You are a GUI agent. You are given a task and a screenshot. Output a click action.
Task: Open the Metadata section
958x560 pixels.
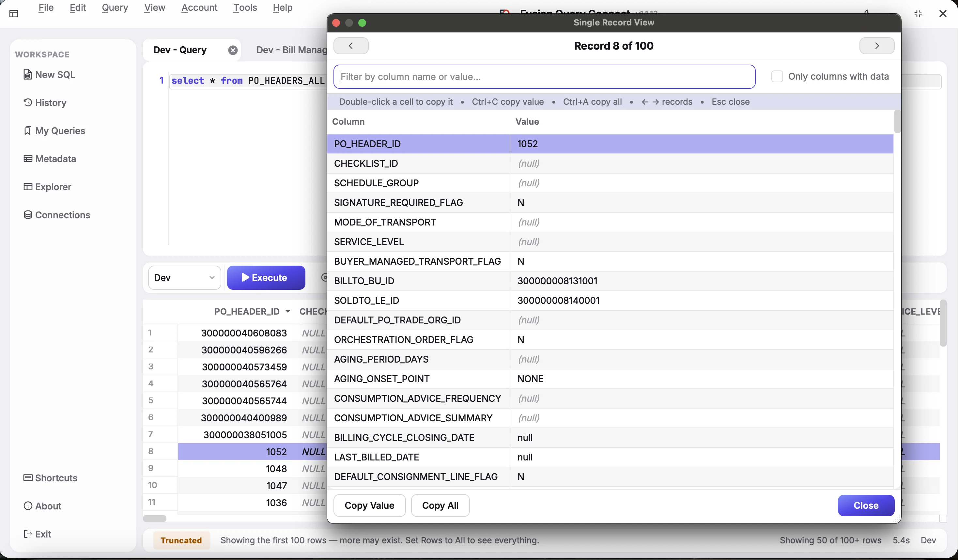pyautogui.click(x=50, y=159)
